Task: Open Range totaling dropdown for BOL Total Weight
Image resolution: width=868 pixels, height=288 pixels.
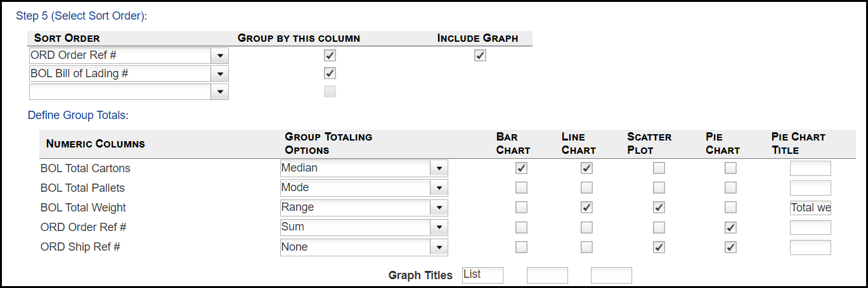Action: coord(439,208)
